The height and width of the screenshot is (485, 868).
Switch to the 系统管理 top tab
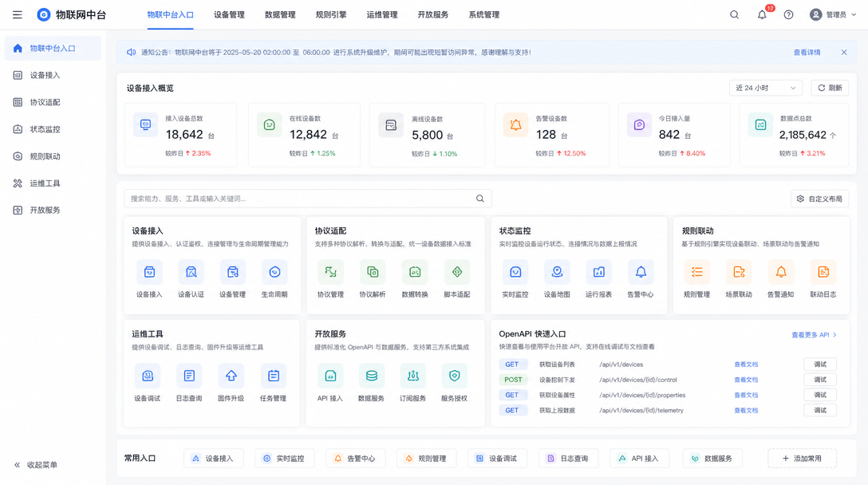[483, 15]
